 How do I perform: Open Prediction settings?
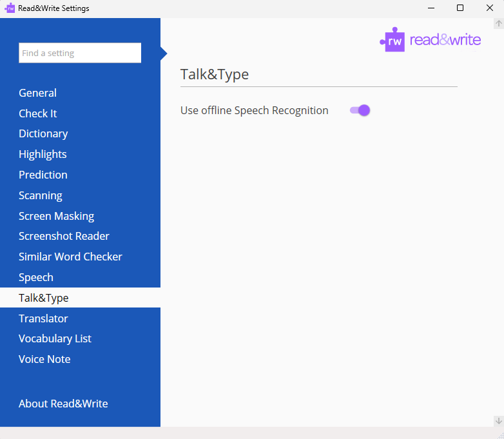tap(43, 175)
